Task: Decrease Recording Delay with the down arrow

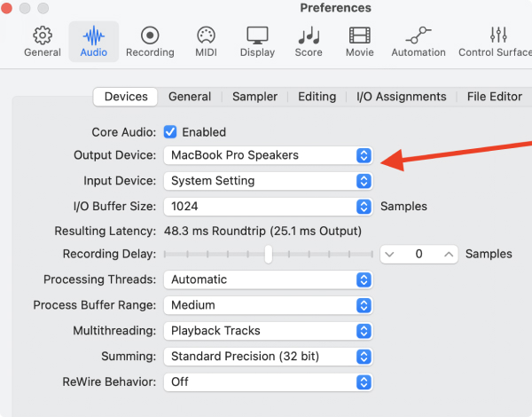Action: [x=389, y=254]
